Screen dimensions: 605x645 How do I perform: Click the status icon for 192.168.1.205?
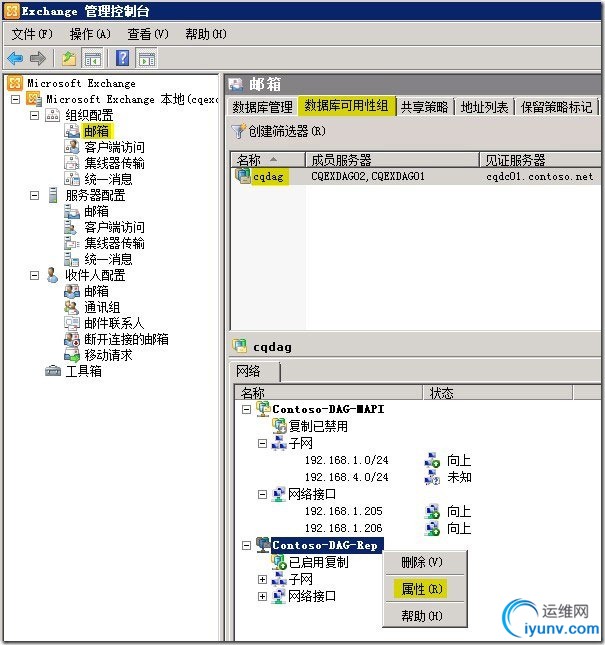point(432,511)
